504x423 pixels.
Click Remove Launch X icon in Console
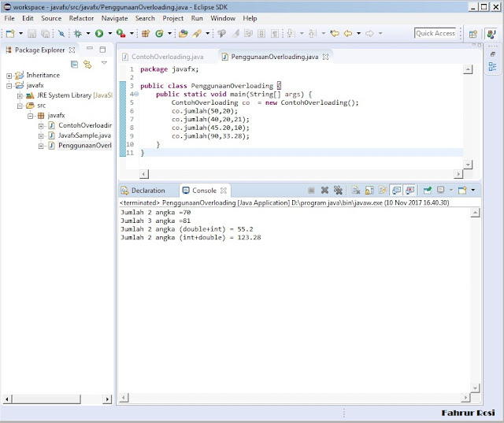pos(324,191)
